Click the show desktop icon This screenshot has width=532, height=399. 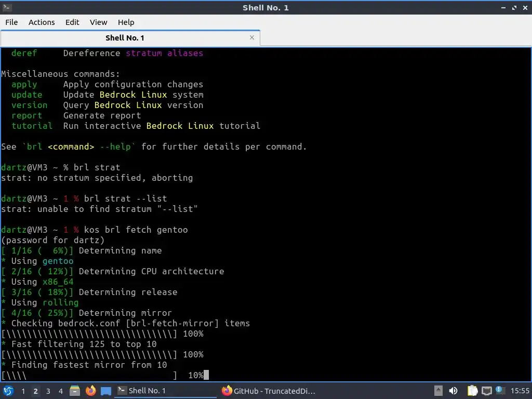click(x=106, y=391)
